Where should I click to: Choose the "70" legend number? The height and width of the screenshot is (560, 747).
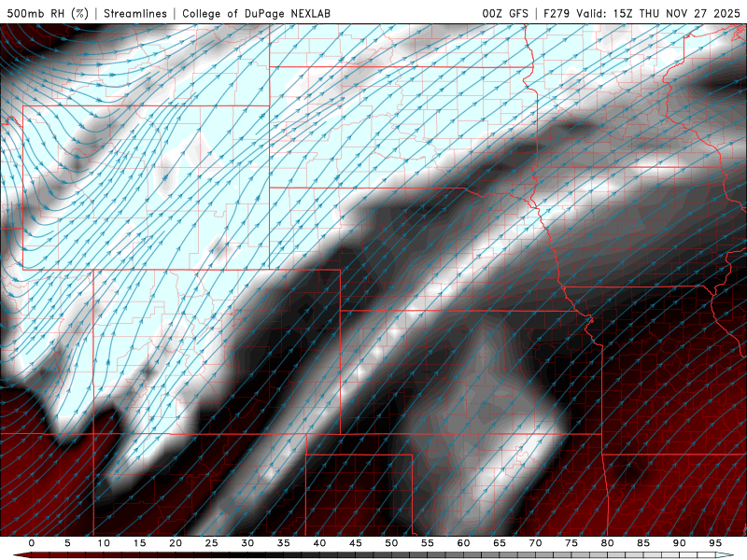pyautogui.click(x=535, y=543)
